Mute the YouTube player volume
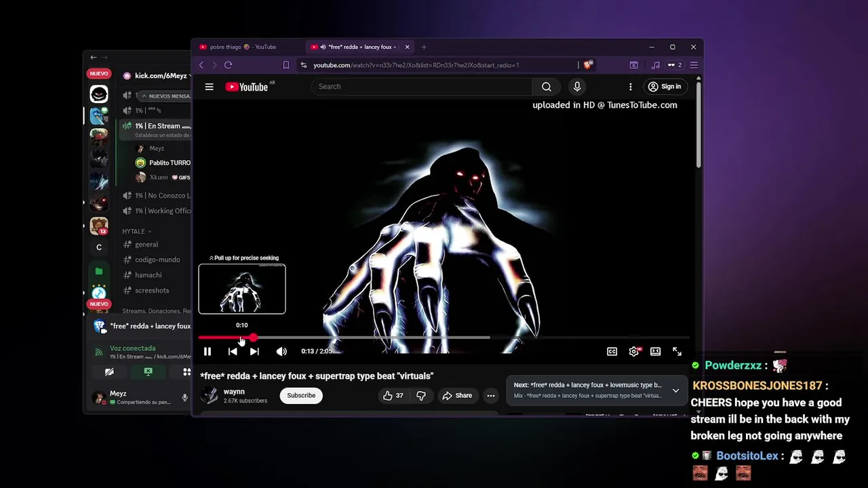This screenshot has height=488, width=868. pyautogui.click(x=281, y=351)
